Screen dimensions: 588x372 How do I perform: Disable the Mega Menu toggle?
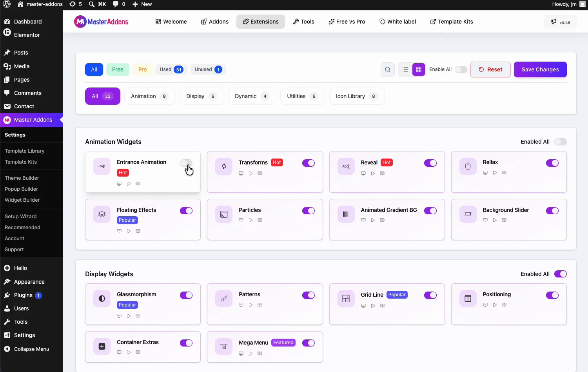click(309, 343)
